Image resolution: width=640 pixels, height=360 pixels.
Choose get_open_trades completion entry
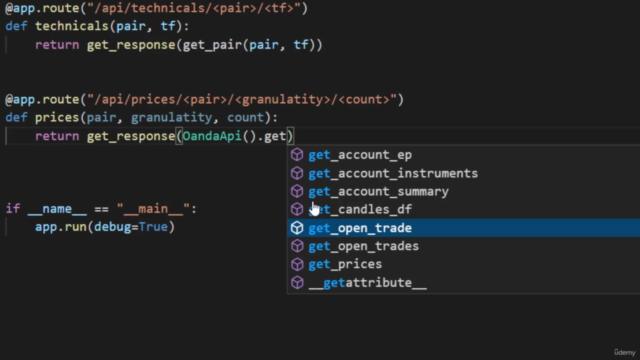464,246
